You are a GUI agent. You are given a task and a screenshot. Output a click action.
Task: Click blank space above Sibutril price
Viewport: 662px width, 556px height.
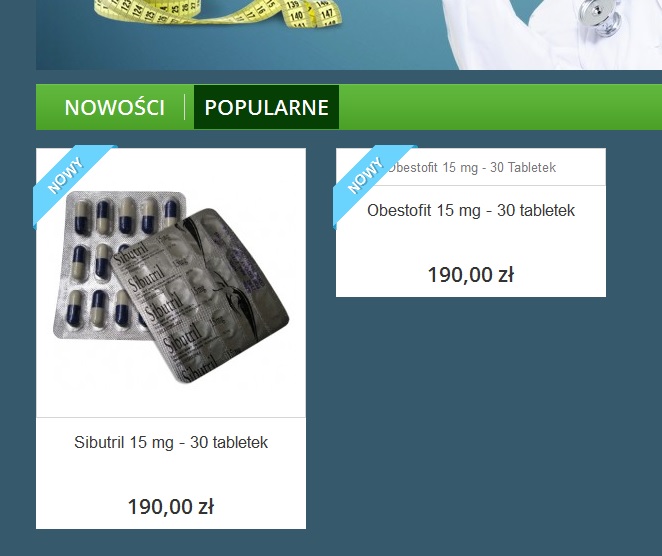[171, 474]
